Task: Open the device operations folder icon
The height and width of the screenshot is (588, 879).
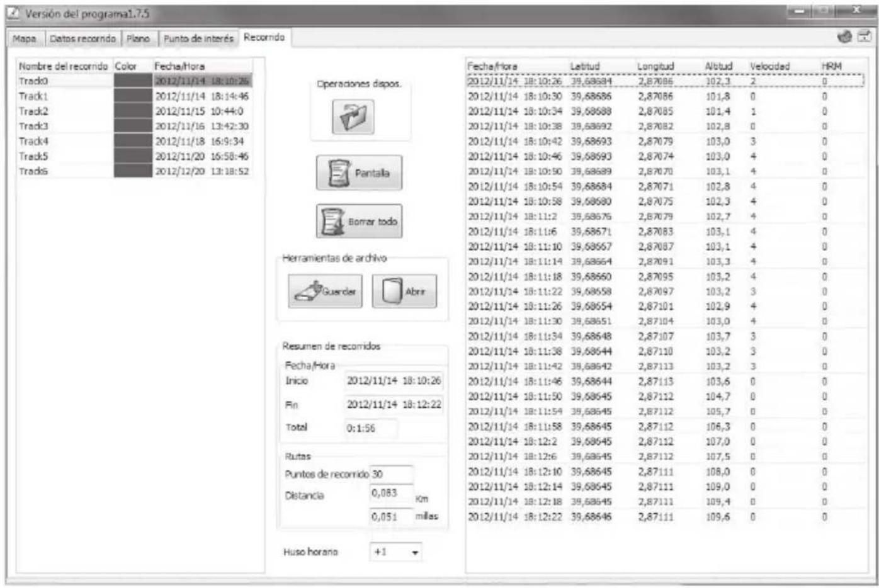Action: 353,117
